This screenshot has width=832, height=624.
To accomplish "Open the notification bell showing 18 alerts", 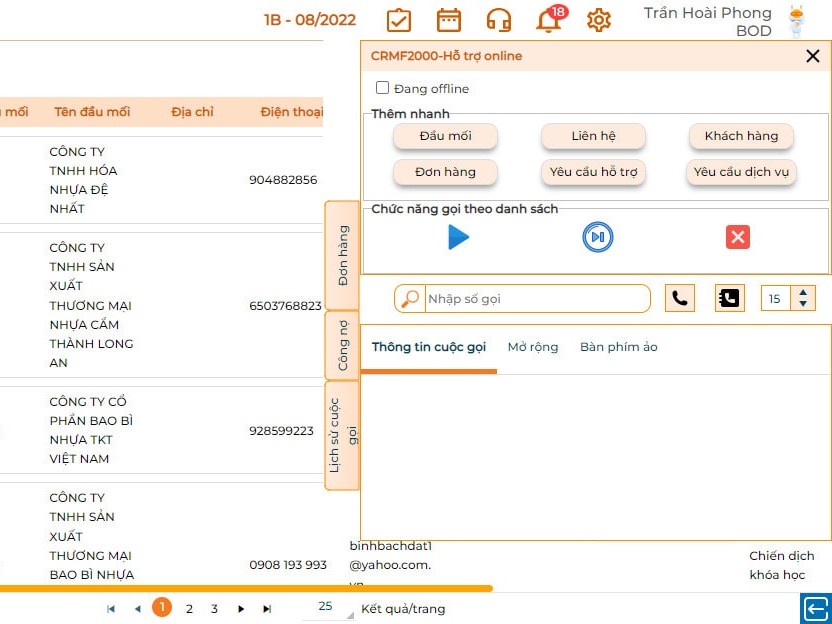I will click(x=549, y=19).
